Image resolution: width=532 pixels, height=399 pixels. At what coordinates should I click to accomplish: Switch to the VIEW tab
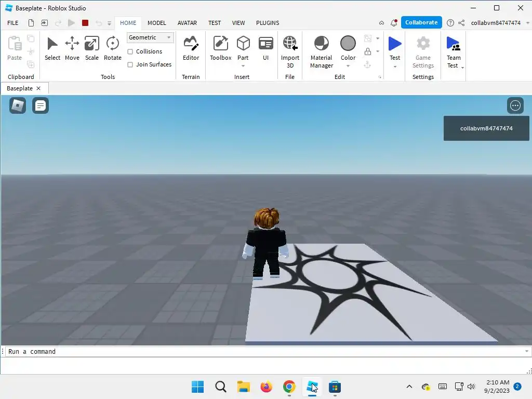(x=238, y=23)
